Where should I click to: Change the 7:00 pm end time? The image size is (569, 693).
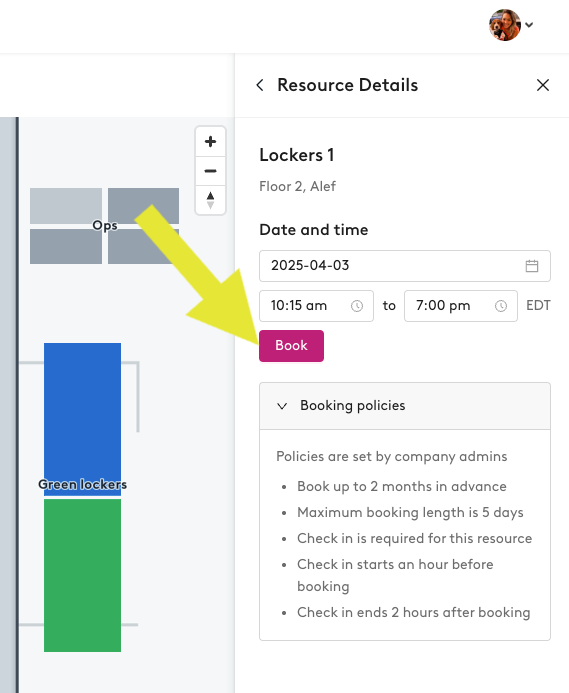461,306
